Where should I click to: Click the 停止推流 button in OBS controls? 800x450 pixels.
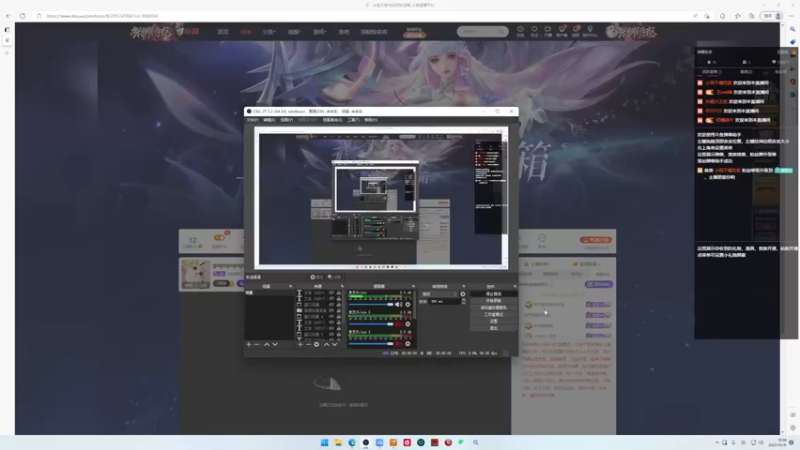(x=493, y=294)
